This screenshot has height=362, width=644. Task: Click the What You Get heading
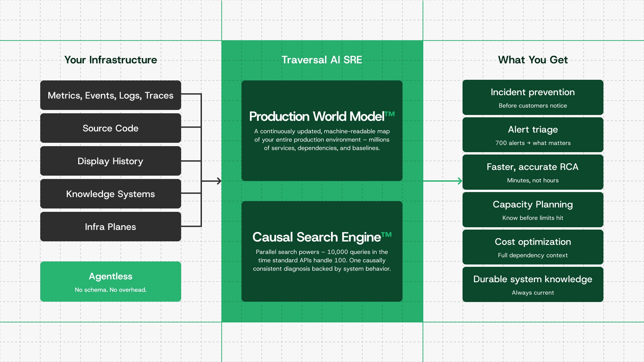[x=533, y=60]
